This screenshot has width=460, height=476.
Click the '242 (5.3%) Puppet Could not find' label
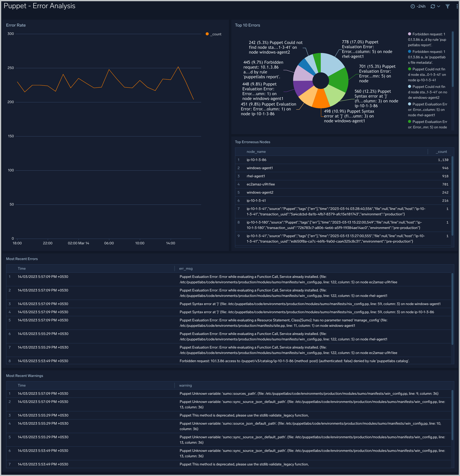point(276,47)
